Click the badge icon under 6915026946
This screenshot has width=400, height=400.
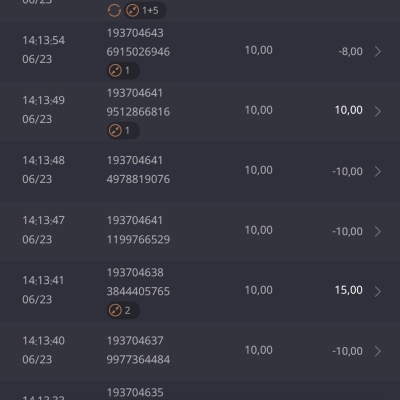click(115, 71)
